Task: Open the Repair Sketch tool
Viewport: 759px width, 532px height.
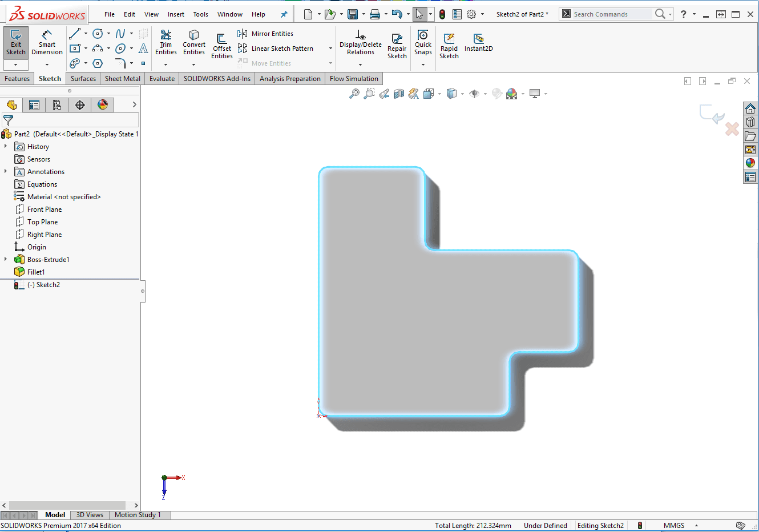Action: (x=397, y=46)
